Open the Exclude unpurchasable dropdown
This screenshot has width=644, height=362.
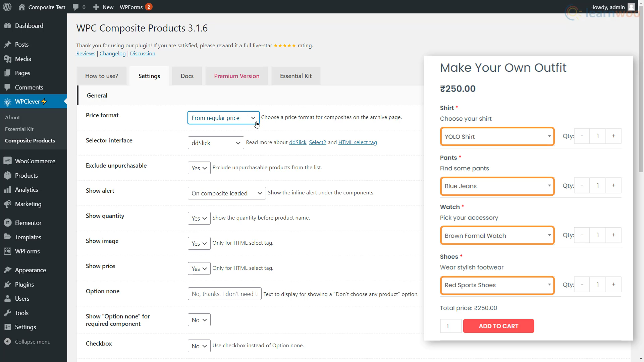199,168
